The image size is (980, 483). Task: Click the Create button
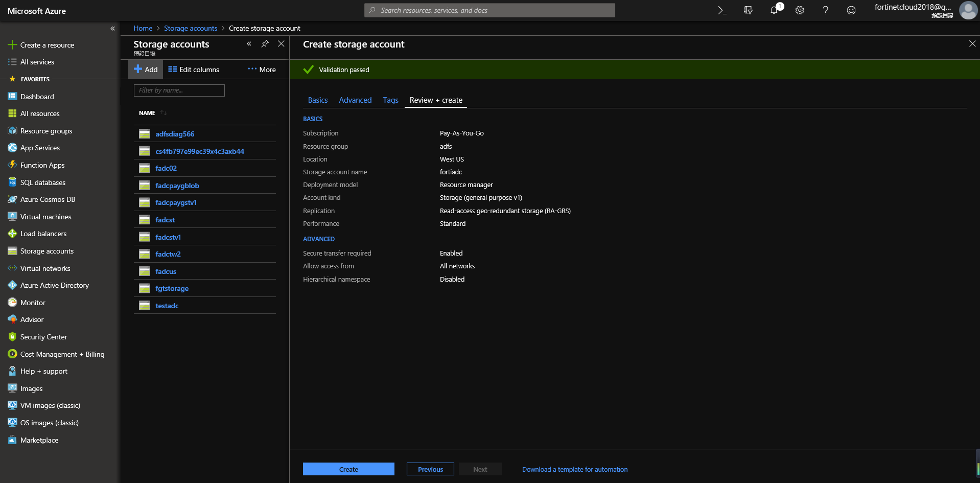coord(348,469)
